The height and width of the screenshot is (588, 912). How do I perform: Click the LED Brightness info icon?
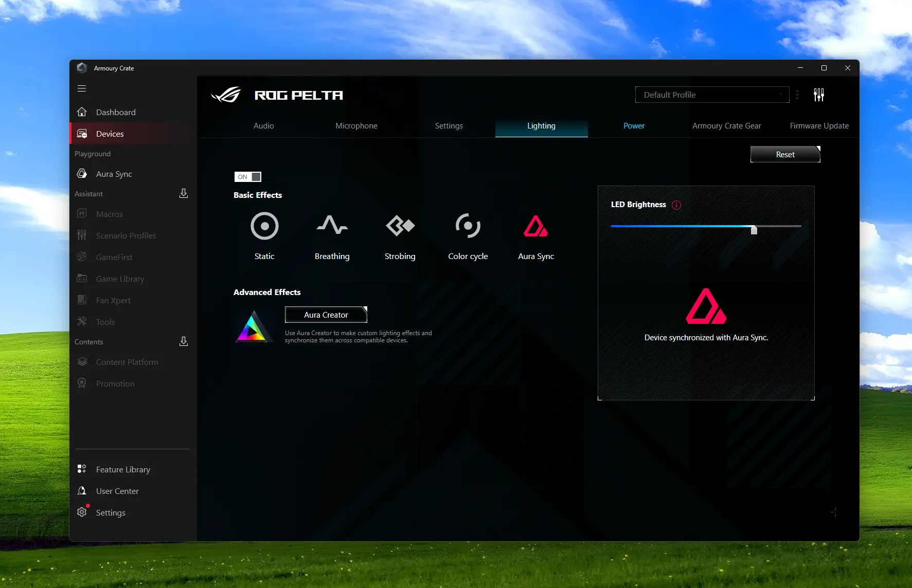click(676, 205)
